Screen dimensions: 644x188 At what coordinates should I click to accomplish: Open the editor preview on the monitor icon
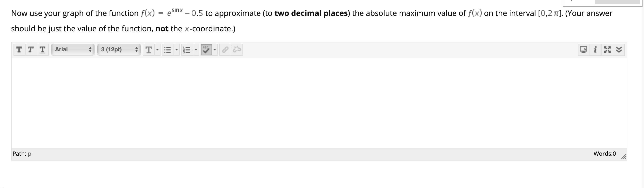click(584, 49)
